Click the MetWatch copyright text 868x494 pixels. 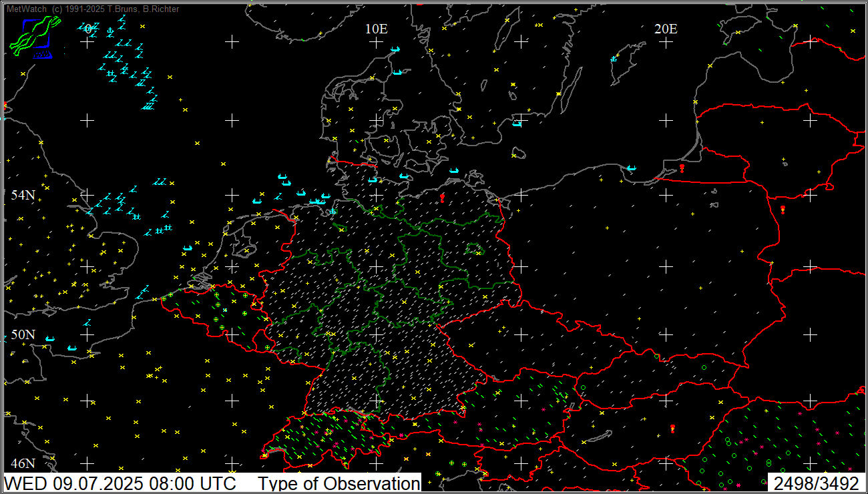[x=92, y=9]
